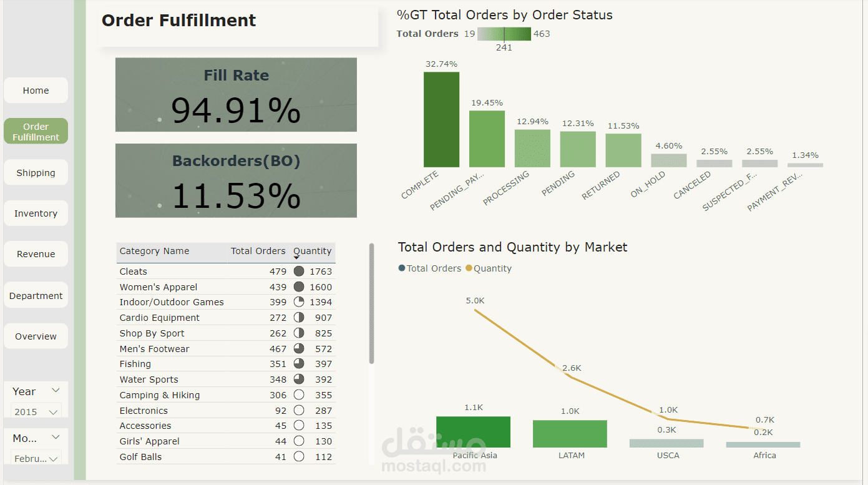Open the Revenue page button
This screenshot has height=485, width=868.
point(36,254)
